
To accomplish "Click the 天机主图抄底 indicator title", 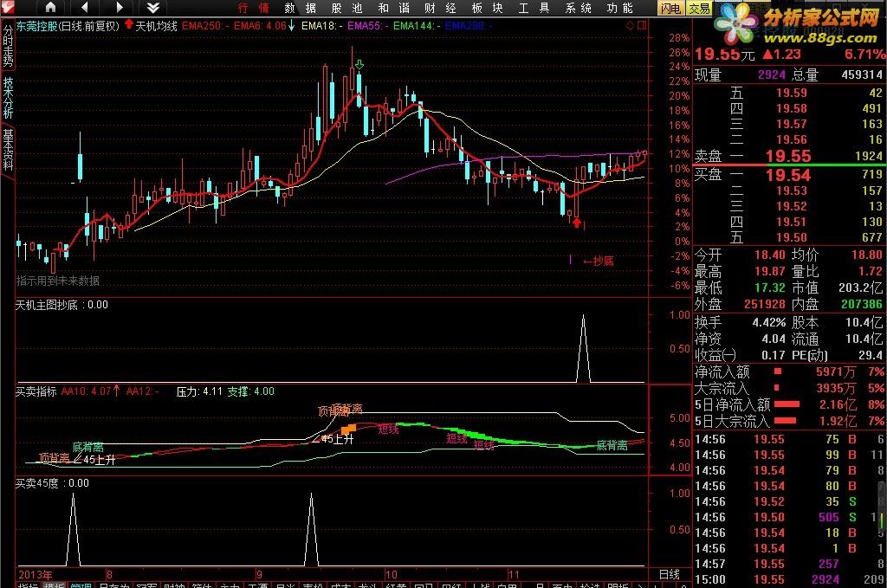I will pyautogui.click(x=47, y=306).
